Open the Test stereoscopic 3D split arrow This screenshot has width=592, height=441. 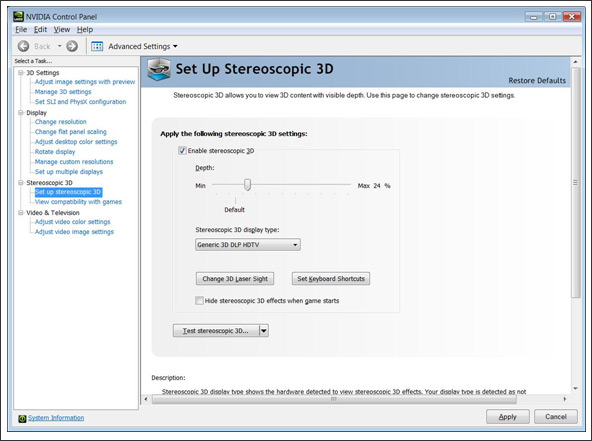click(264, 331)
